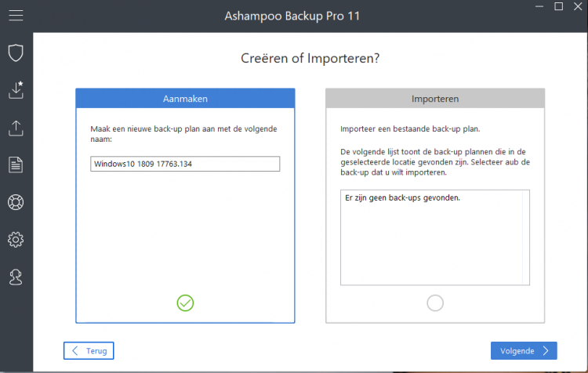Click the backup plan name field

[185, 164]
